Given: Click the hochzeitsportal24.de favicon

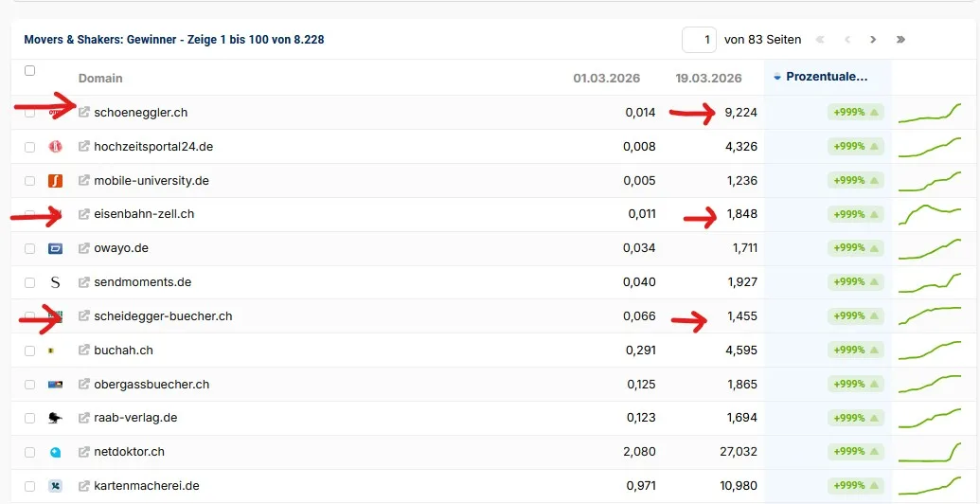Looking at the screenshot, I should [55, 147].
